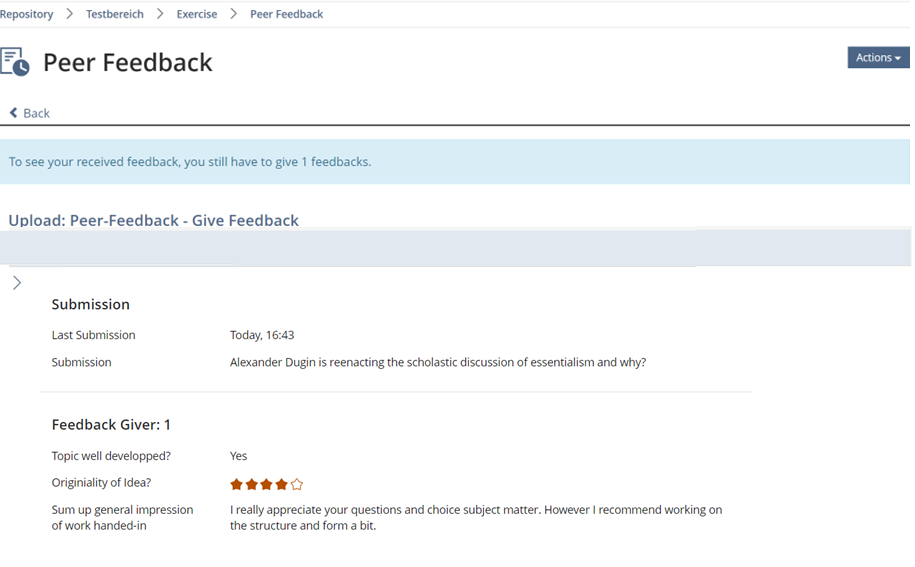Viewport: 915px width, 567px height.
Task: Go to Repository in the breadcrumb
Action: (x=27, y=14)
